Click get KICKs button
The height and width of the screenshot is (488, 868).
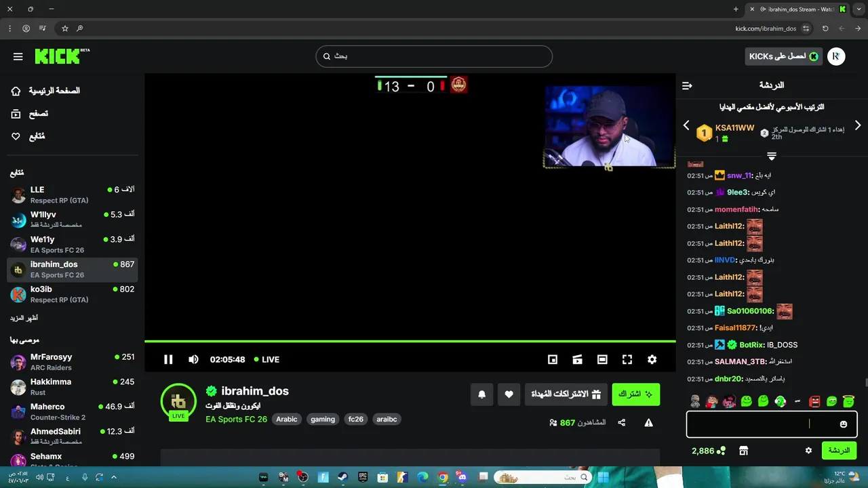784,56
